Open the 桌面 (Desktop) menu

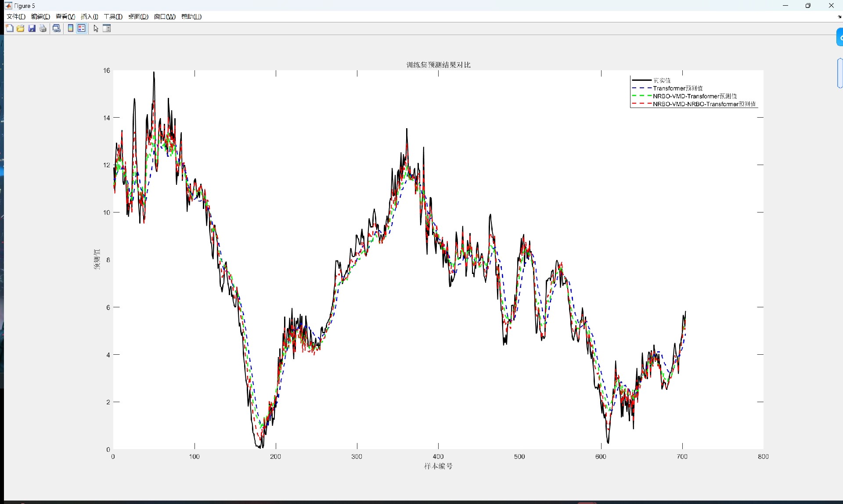tap(138, 17)
